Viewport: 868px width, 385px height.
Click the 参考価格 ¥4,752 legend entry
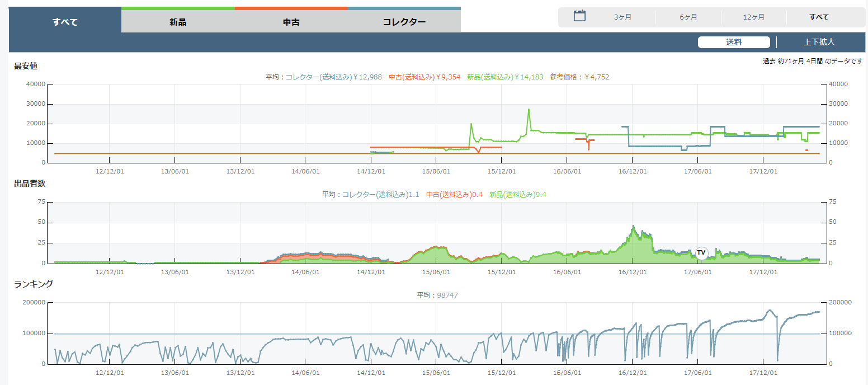pos(579,77)
